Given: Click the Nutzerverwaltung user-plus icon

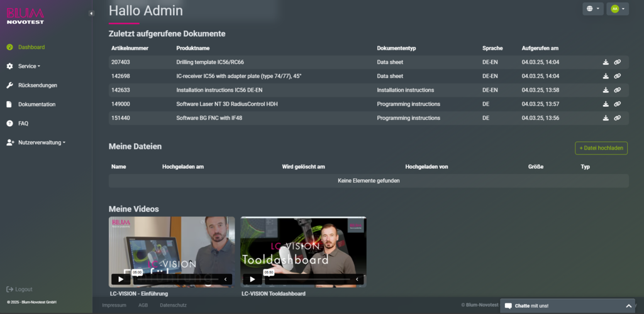Looking at the screenshot, I should click(x=10, y=143).
